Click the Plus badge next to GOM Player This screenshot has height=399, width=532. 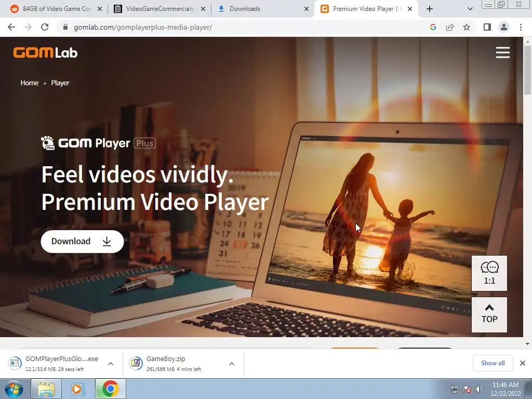[x=145, y=143]
